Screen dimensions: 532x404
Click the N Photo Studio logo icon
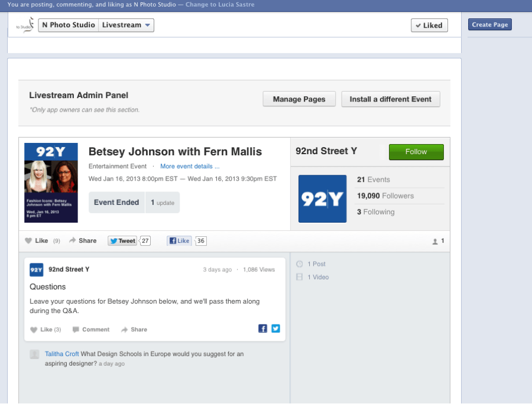[x=25, y=25]
